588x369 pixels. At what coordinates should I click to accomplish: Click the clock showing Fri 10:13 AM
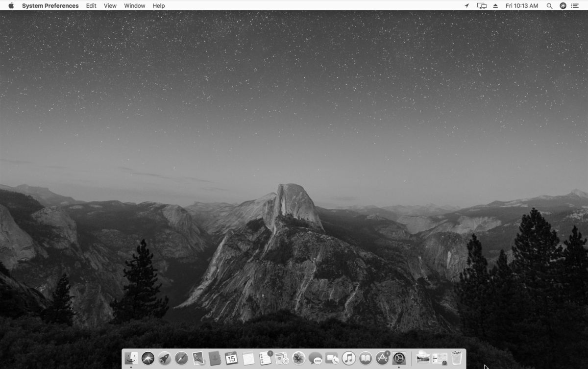522,5
